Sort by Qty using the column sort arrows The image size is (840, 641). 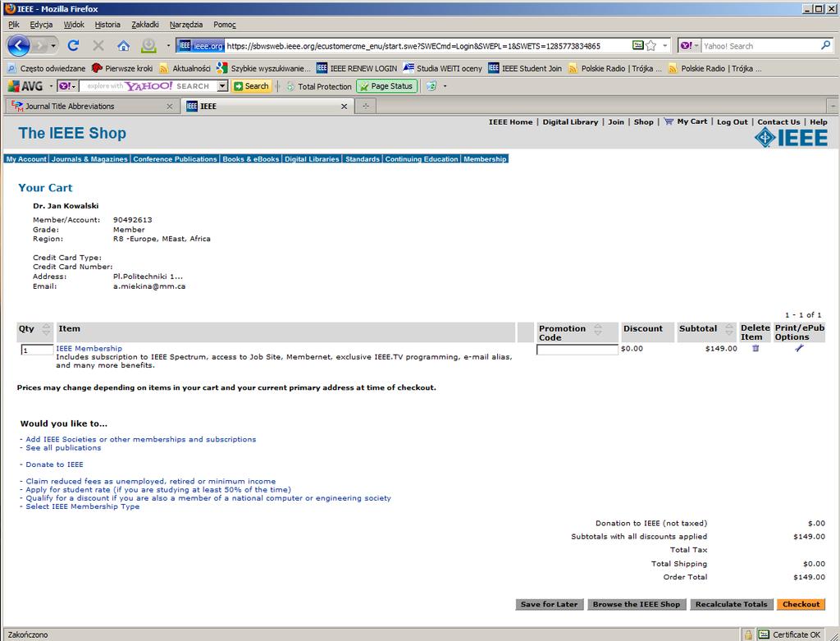[x=46, y=329]
